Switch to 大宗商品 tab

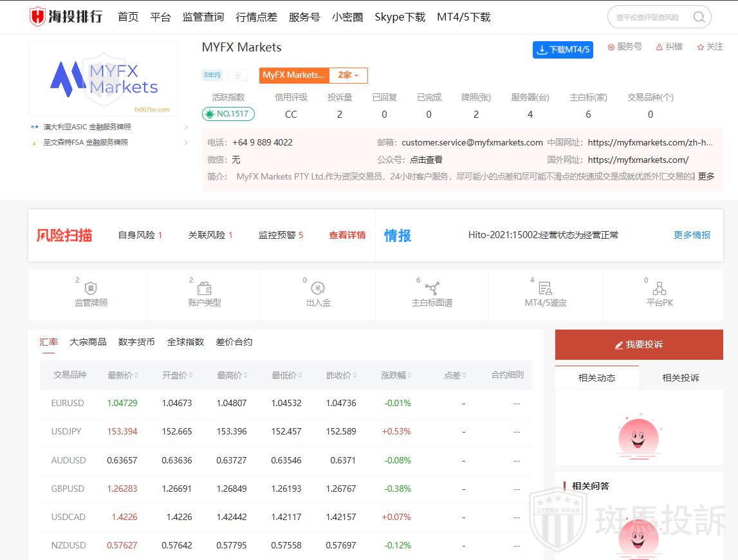coord(88,342)
